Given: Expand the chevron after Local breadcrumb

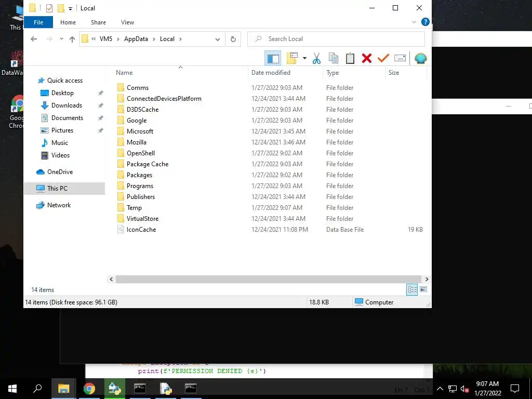Looking at the screenshot, I should [x=180, y=39].
